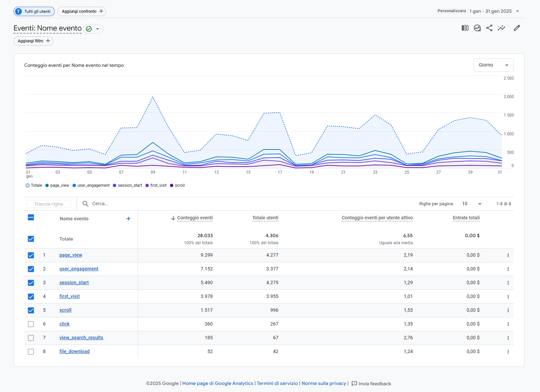The height and width of the screenshot is (392, 540).
Task: Open the chart insights icon
Action: pos(477,28)
